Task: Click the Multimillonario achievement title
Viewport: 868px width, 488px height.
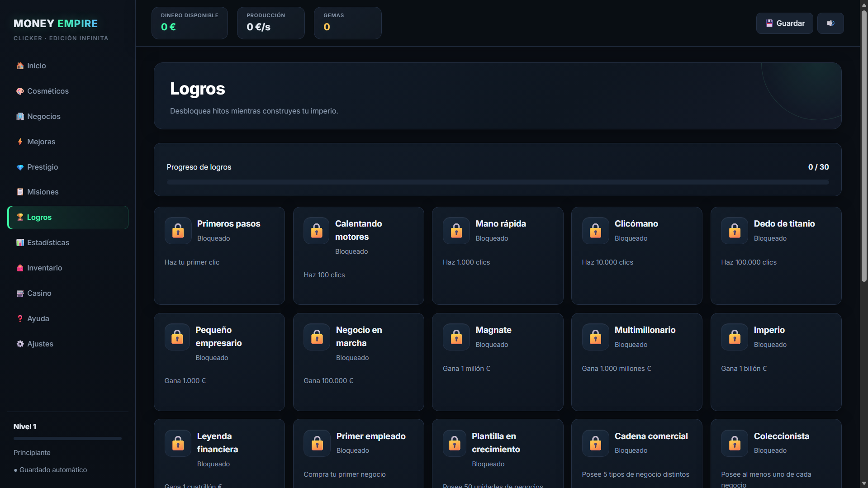Action: [x=645, y=330]
